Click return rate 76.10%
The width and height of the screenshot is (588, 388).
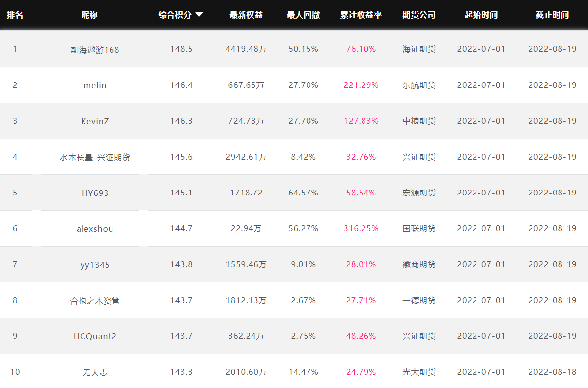coord(361,49)
